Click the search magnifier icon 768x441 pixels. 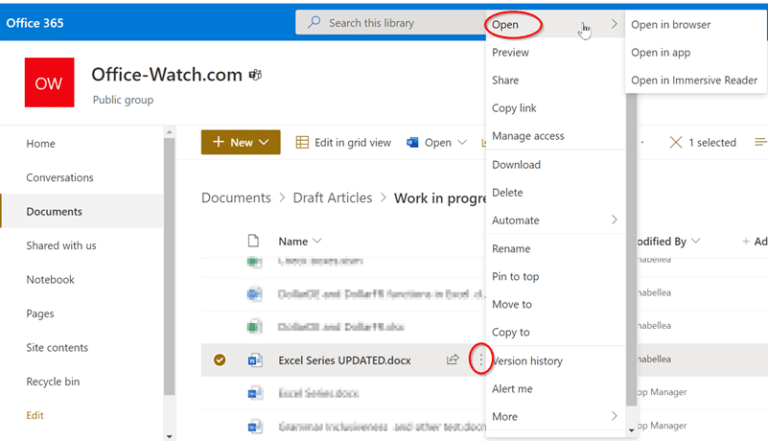[x=314, y=23]
